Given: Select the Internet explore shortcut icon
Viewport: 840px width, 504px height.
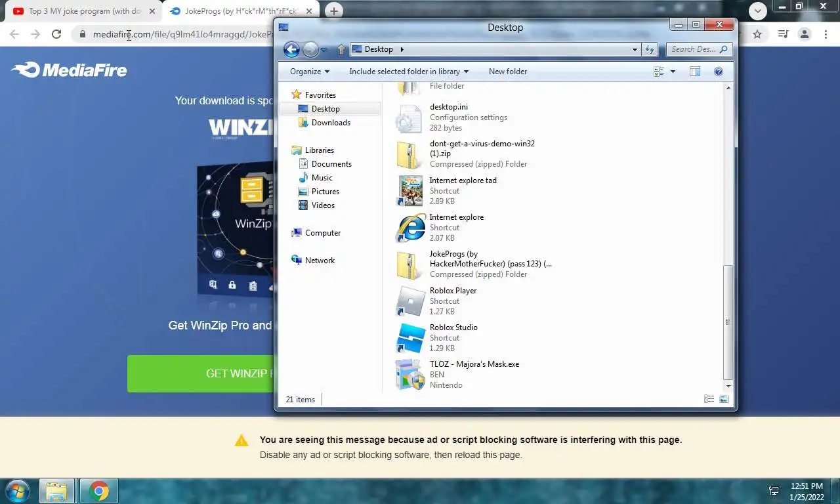Looking at the screenshot, I should pyautogui.click(x=411, y=228).
